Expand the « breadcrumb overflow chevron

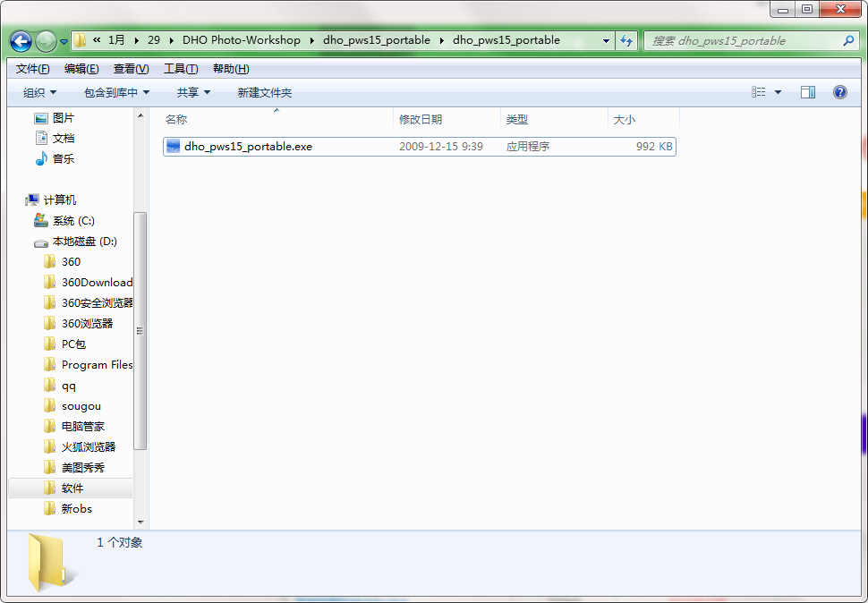[x=97, y=40]
